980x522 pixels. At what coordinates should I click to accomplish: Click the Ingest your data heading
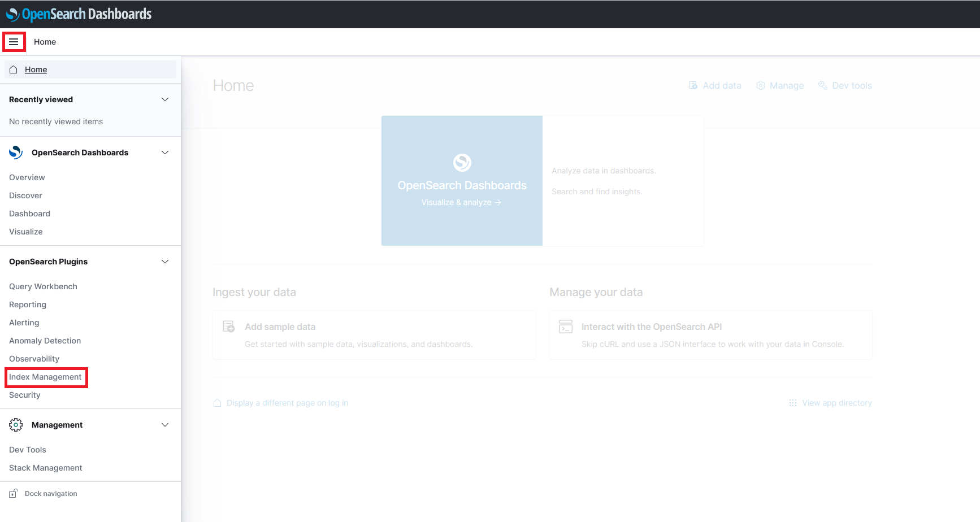(x=254, y=292)
